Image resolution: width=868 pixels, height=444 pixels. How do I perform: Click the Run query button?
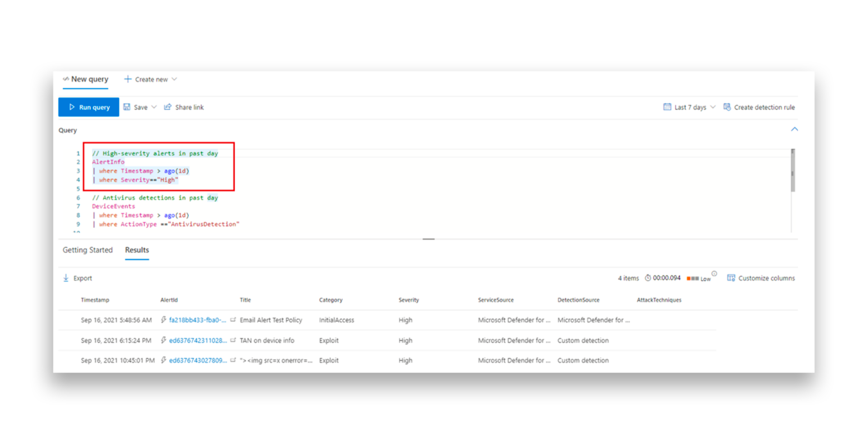(x=89, y=107)
